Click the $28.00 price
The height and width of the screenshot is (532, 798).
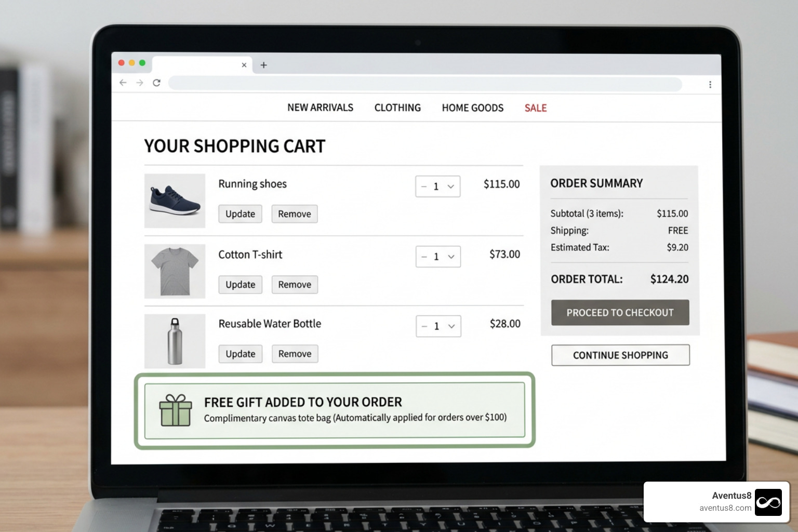click(505, 324)
